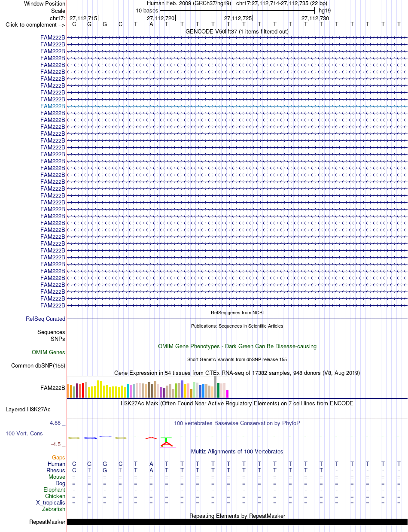
Task: Click the 'Click to complement -->' label
Action: [x=35, y=24]
